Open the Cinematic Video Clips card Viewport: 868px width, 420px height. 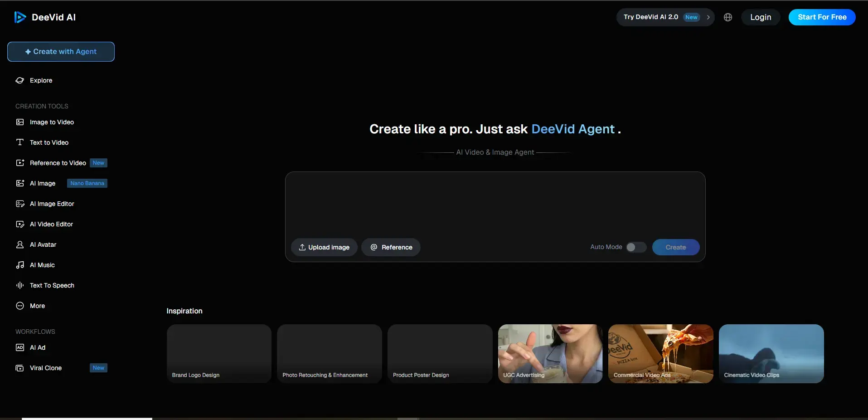(x=771, y=354)
